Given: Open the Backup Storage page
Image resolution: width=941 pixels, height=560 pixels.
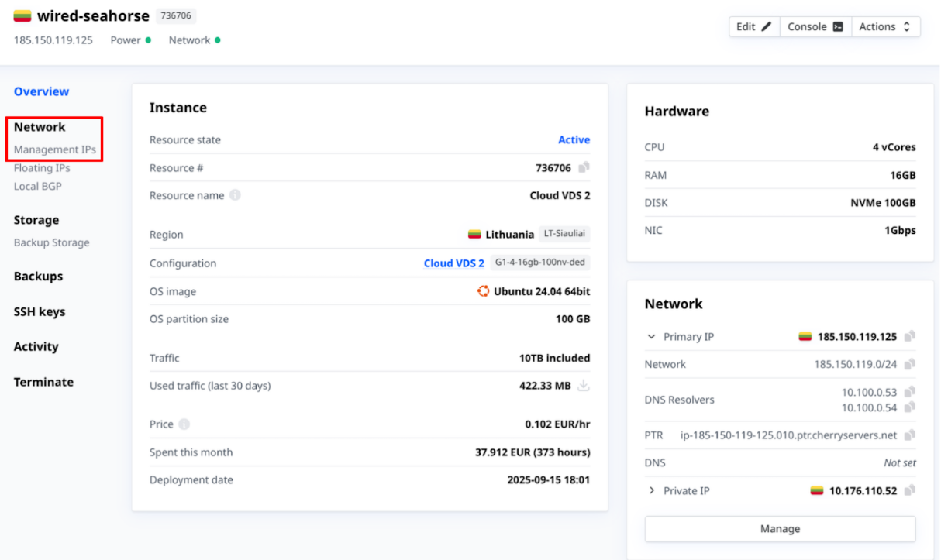Looking at the screenshot, I should [x=51, y=242].
